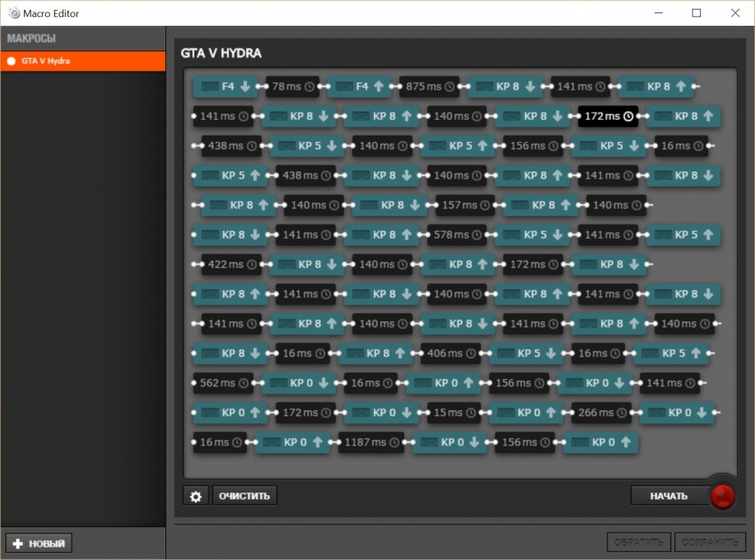Select the 578 ms delay block
Viewport: 755px width, 560px height.
(x=457, y=235)
